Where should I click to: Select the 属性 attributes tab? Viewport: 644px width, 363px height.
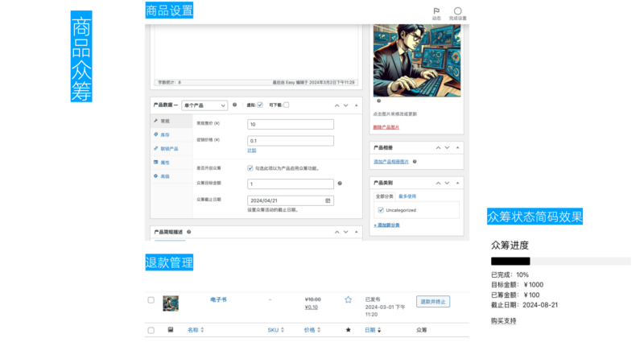171,163
